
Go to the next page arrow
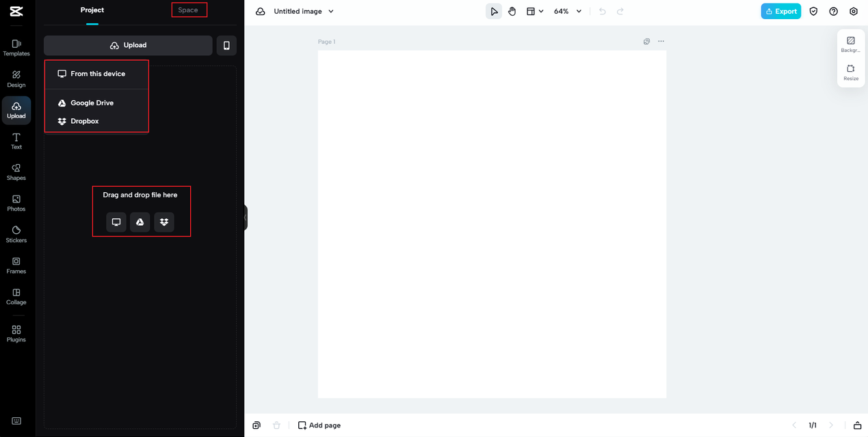pyautogui.click(x=831, y=425)
